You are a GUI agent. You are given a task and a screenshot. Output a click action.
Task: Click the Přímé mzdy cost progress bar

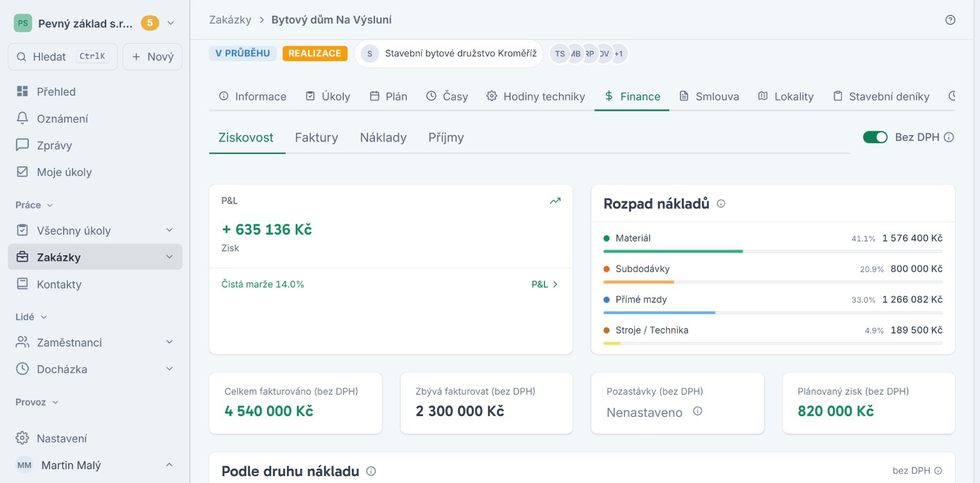click(773, 312)
